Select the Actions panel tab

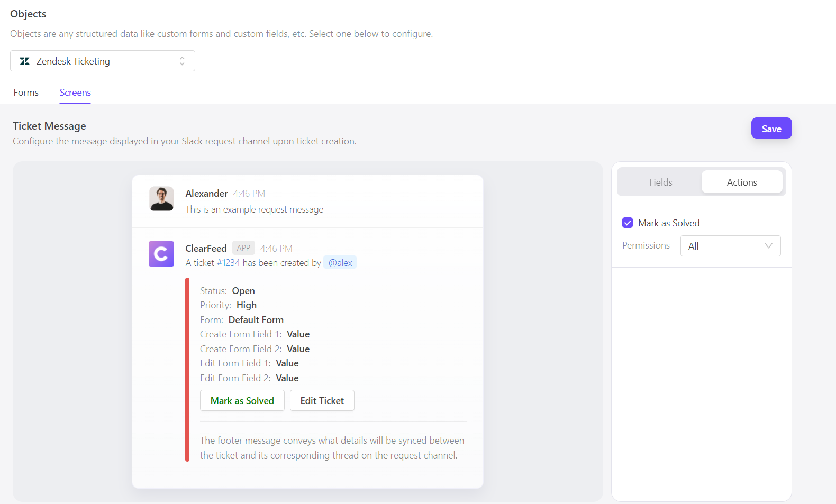pyautogui.click(x=741, y=182)
